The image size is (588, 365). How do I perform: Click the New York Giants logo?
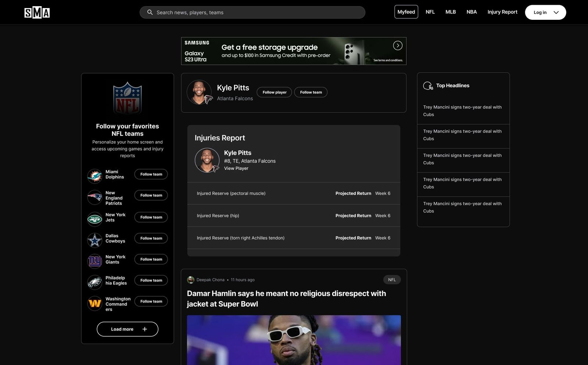click(x=95, y=261)
